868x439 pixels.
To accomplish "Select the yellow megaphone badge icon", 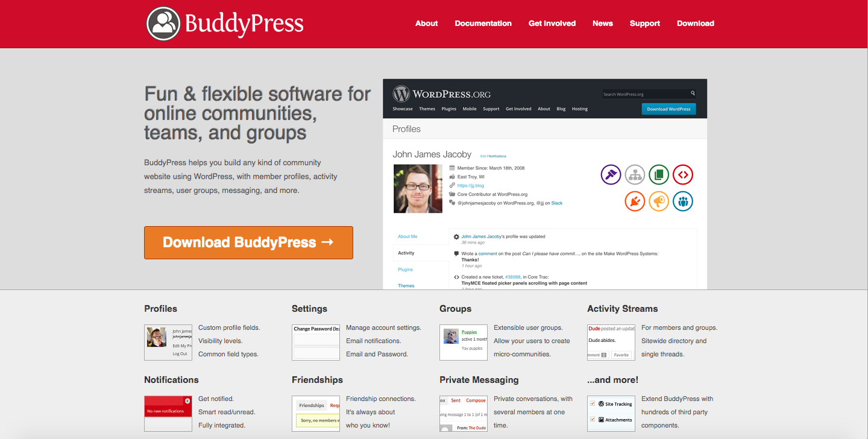I will (x=659, y=201).
